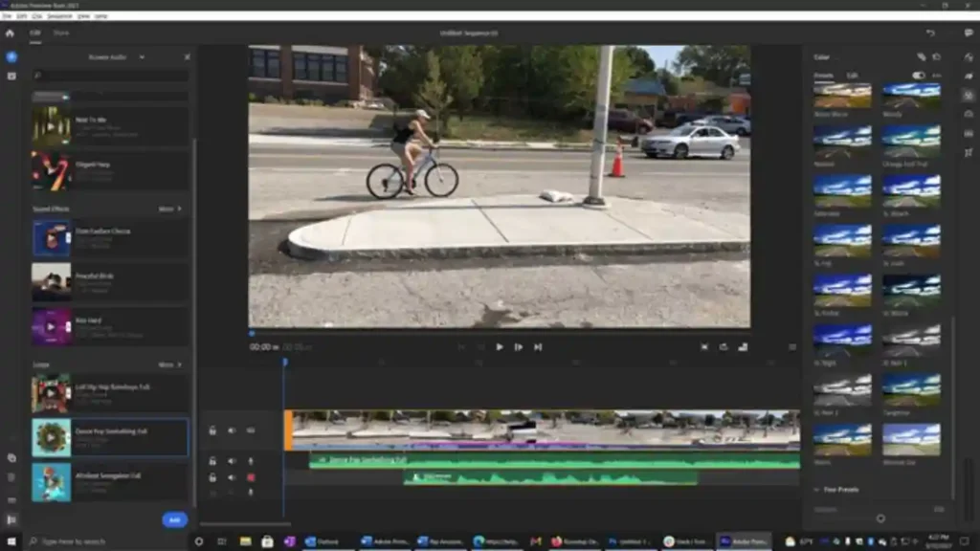The image size is (980, 551).
Task: Mute the first audio track
Action: (232, 461)
